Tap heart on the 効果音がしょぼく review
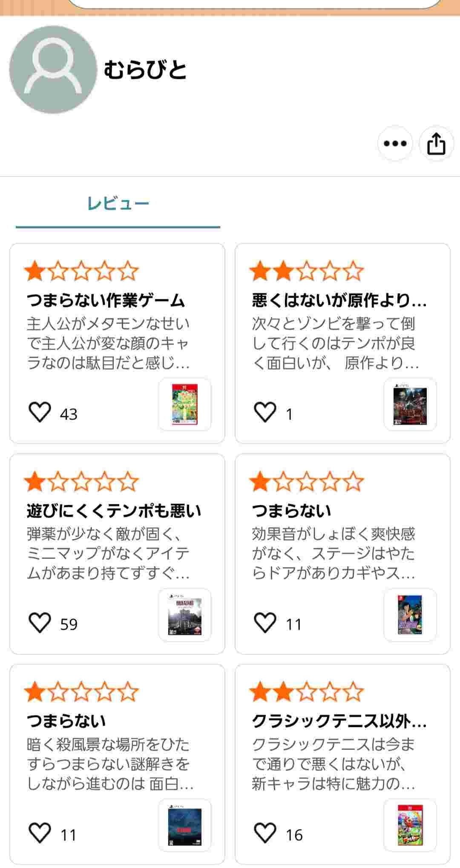Viewport: 460px width, 868px height. (x=265, y=622)
